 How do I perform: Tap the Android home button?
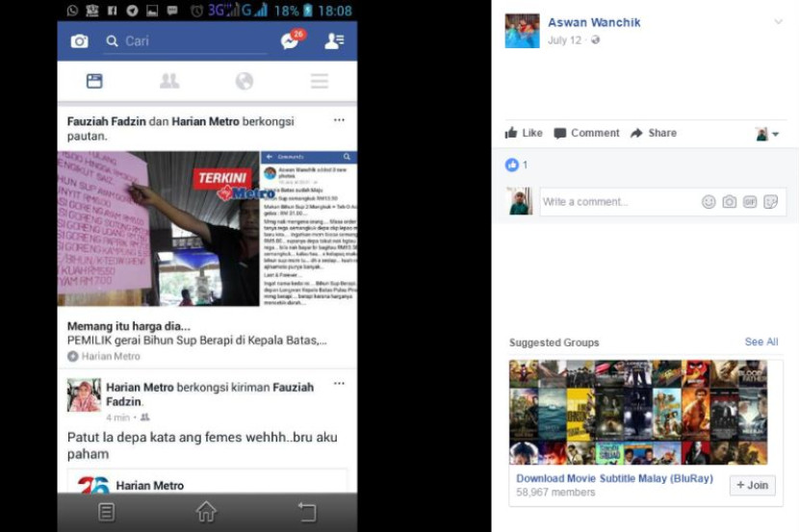206,512
